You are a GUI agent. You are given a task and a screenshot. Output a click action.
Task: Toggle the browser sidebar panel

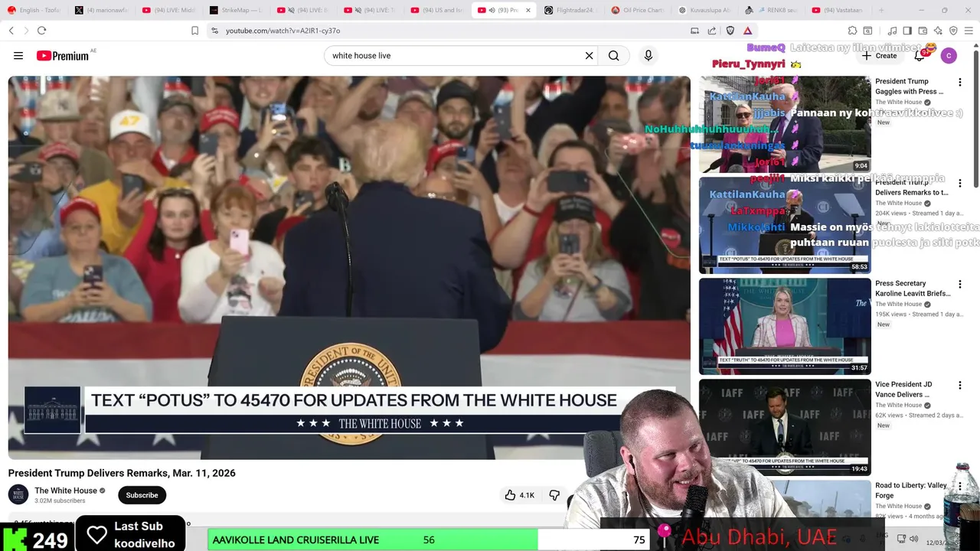click(x=907, y=31)
